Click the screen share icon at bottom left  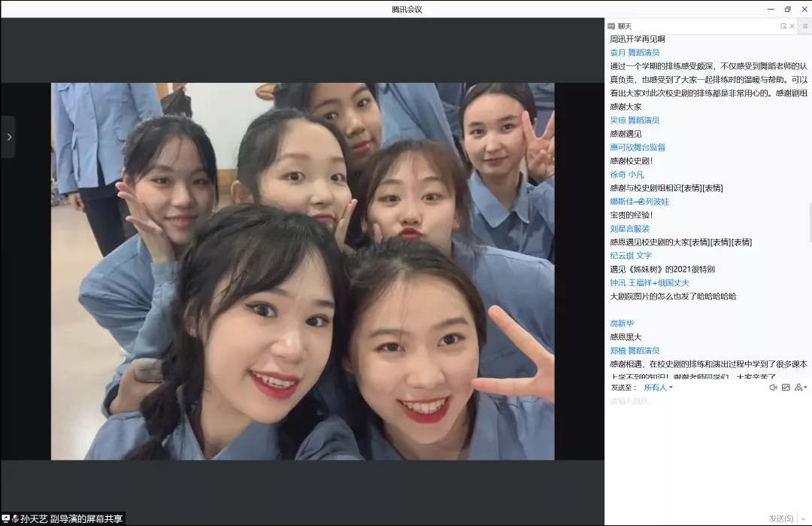(5, 518)
